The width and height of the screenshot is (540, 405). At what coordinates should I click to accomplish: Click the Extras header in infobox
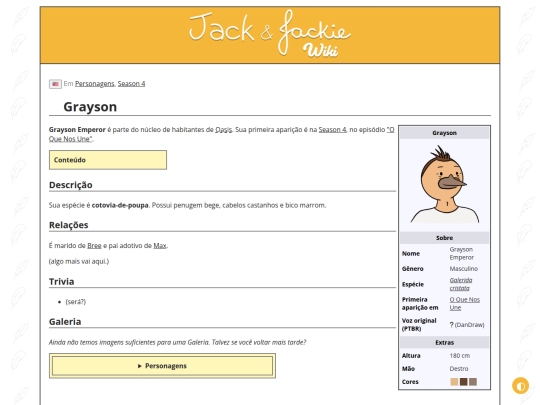pos(444,343)
